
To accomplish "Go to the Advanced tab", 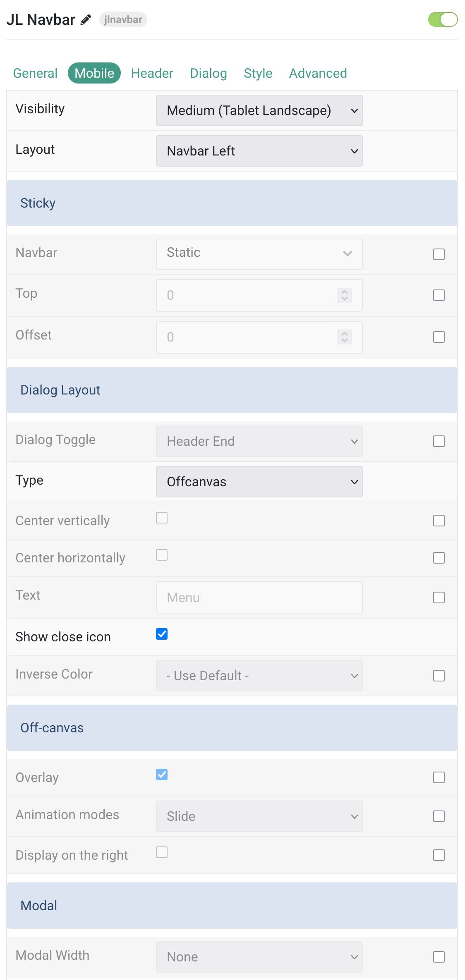I will [x=318, y=73].
